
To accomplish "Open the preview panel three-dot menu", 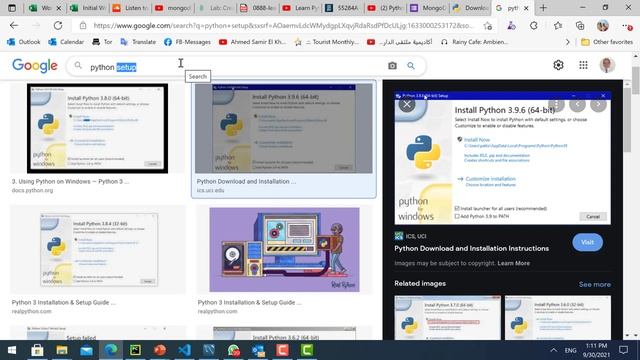I will pyautogui.click(x=556, y=104).
